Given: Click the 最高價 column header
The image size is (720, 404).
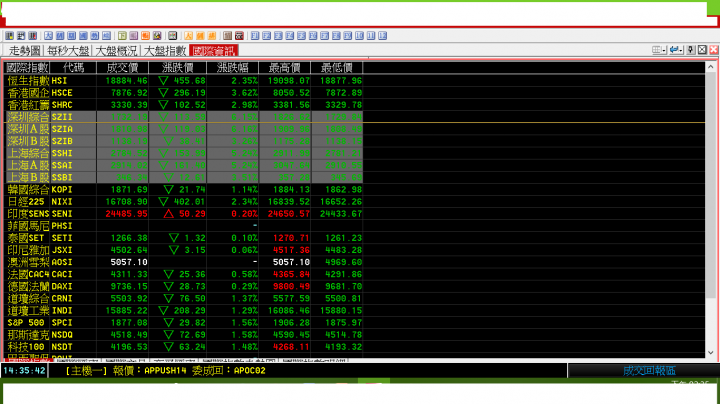Looking at the screenshot, I should click(x=285, y=68).
